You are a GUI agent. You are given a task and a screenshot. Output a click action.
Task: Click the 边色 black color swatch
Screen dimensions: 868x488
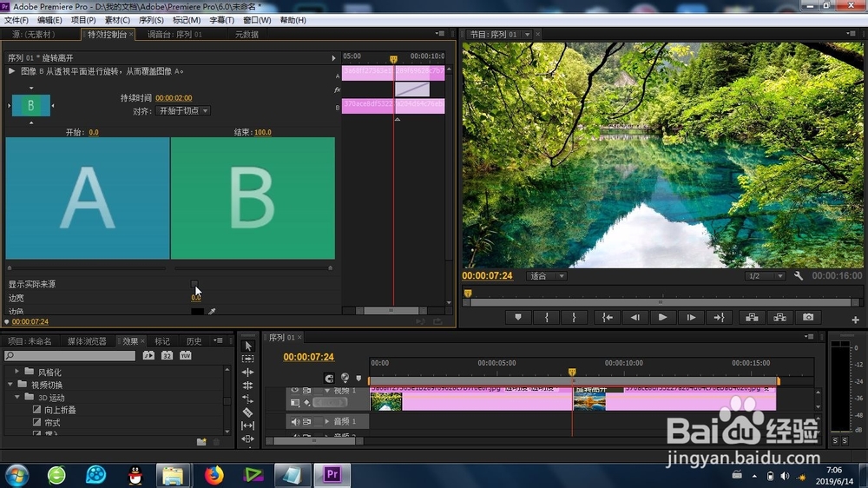click(x=197, y=312)
